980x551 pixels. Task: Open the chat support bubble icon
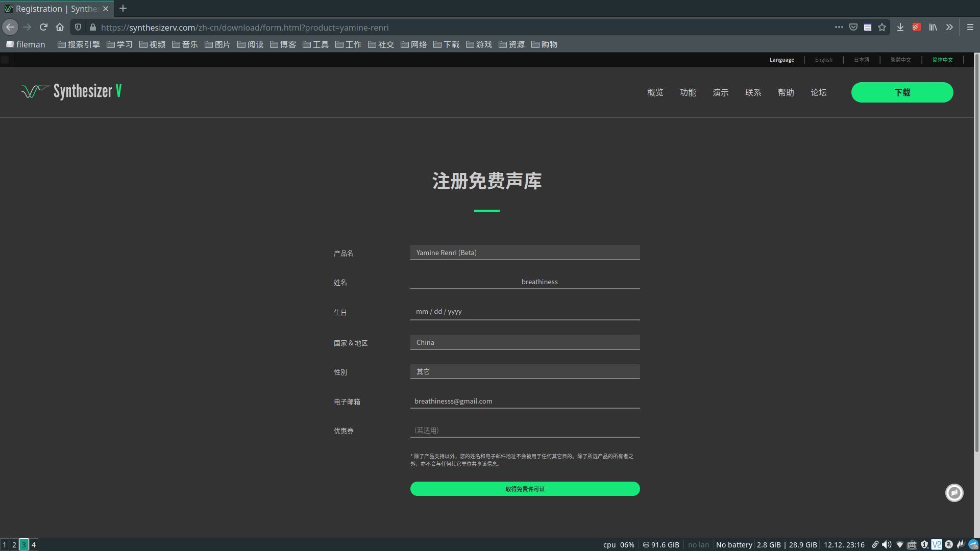(954, 493)
